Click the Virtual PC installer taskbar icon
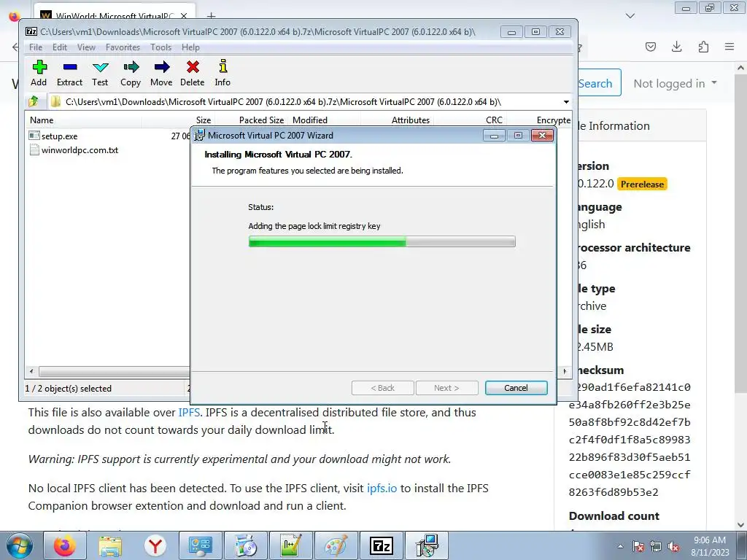This screenshot has width=747, height=560. tap(426, 545)
